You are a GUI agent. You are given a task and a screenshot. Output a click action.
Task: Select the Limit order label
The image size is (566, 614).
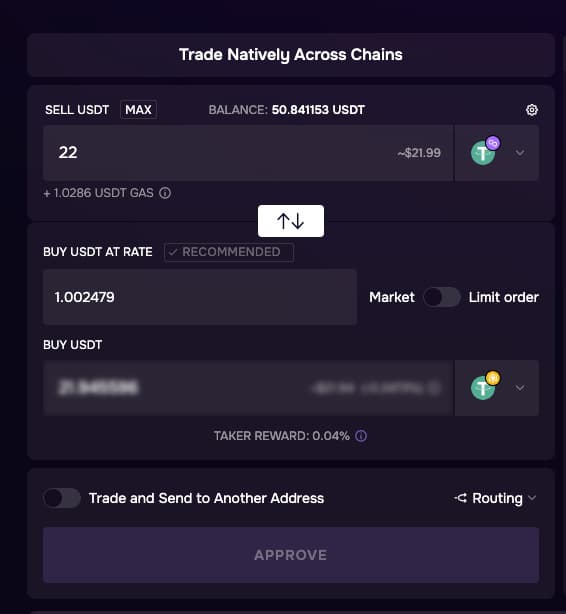504,297
